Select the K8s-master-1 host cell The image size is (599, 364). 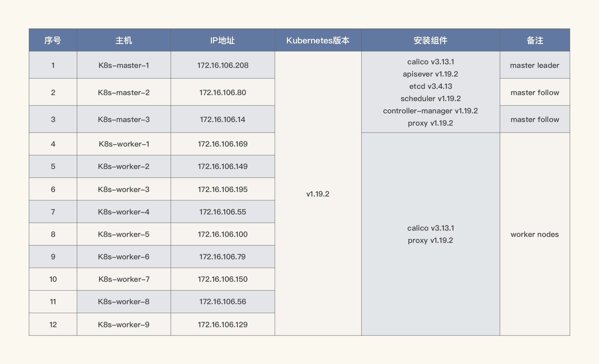point(124,65)
